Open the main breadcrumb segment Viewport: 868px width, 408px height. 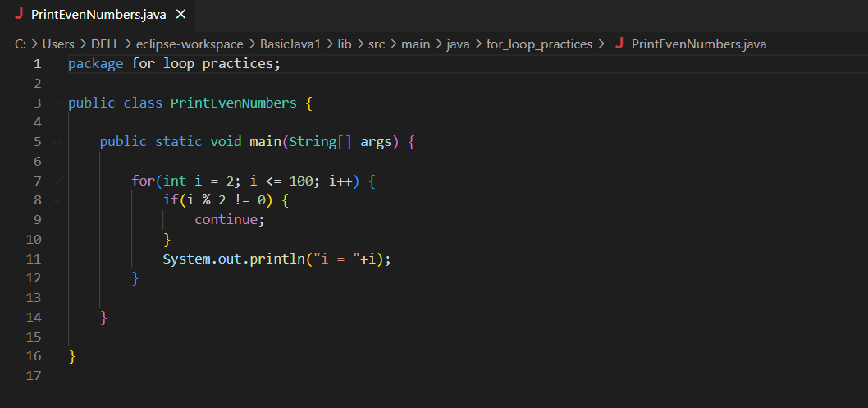point(416,44)
